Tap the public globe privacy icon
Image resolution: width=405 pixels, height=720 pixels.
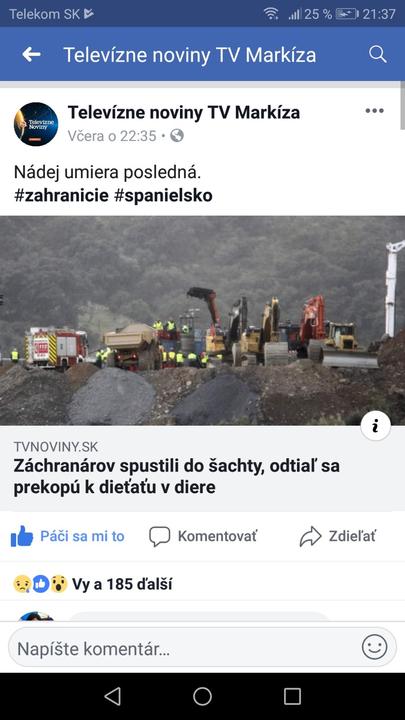coord(177,135)
